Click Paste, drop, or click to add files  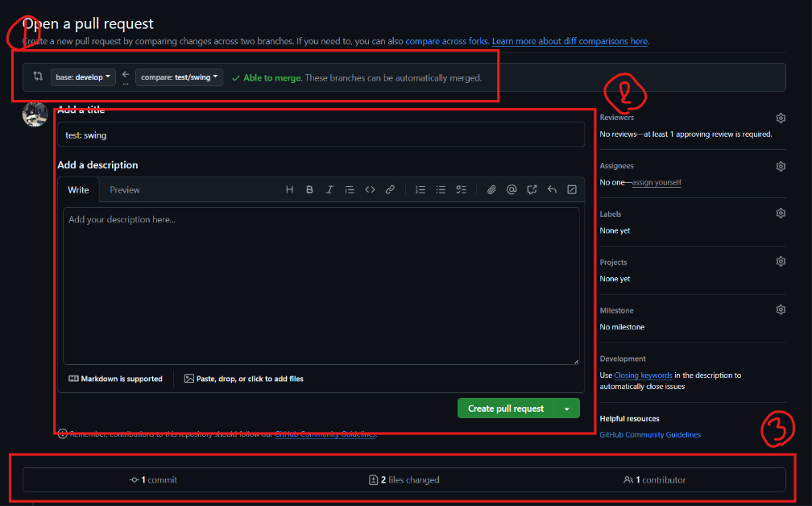click(244, 379)
